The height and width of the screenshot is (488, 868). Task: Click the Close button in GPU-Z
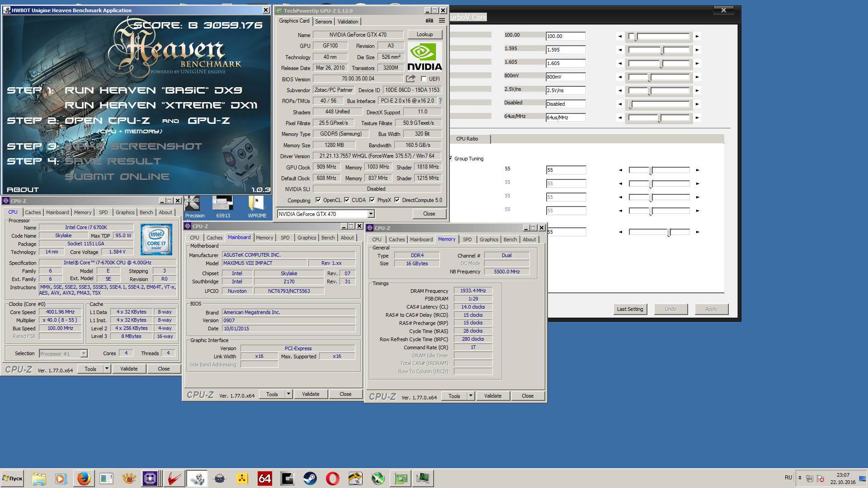429,214
